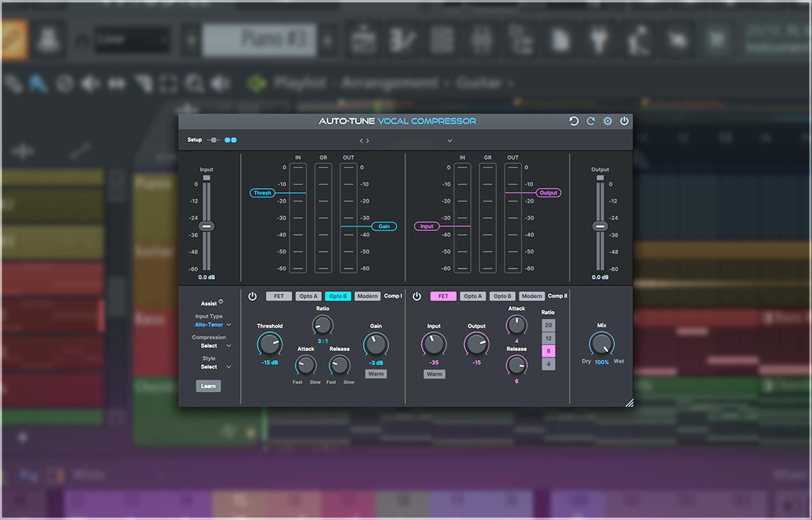Select the FET mode for Comp I
Image resolution: width=812 pixels, height=520 pixels.
point(279,296)
